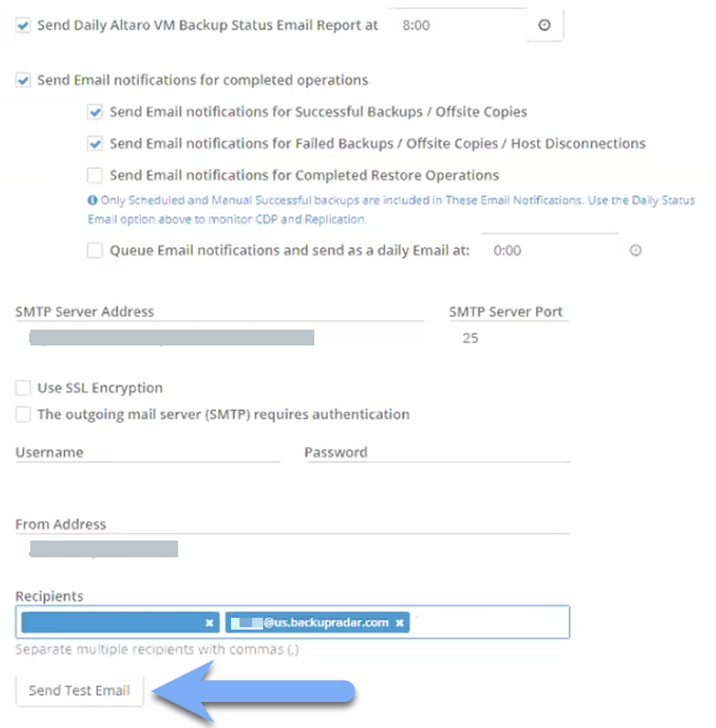Open the daily report time clock picker
Viewport: 716px width, 728px height.
tap(545, 25)
